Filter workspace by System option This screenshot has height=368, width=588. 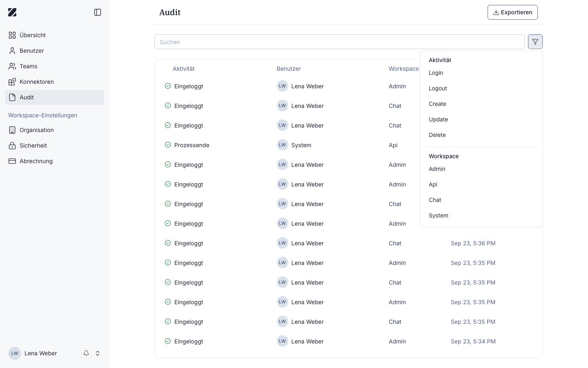tap(481, 215)
